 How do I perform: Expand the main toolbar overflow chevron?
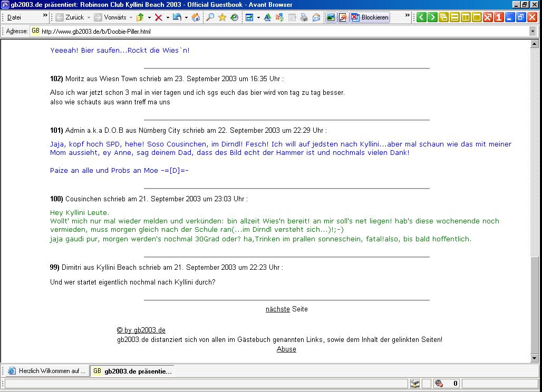pos(407,15)
